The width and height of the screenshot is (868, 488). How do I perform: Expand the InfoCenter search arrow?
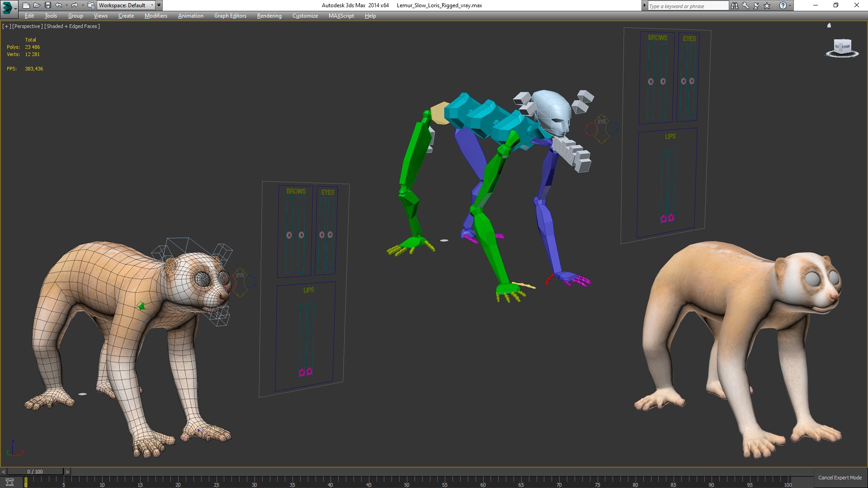(645, 5)
